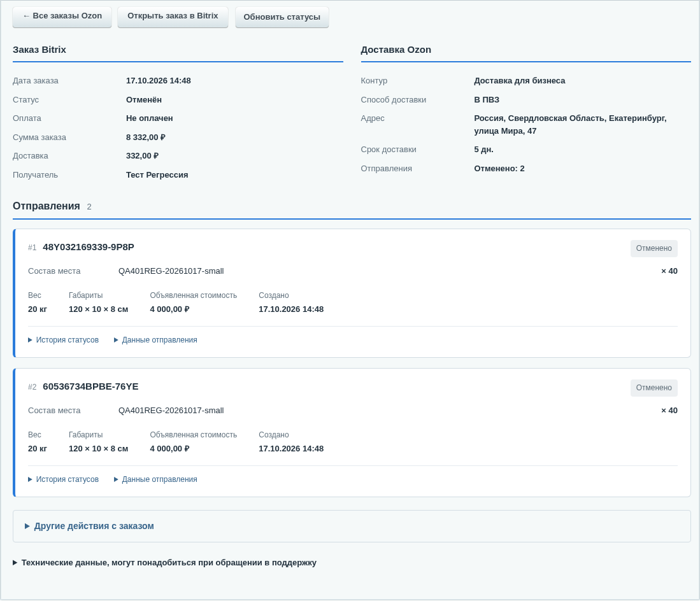This screenshot has height=601, width=700.
Task: Click the recipient name Тест Регрессия
Action: point(157,175)
